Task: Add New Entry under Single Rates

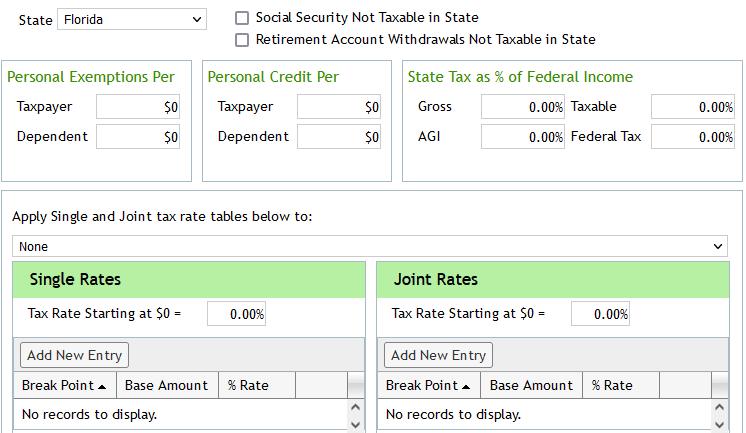Action: (74, 355)
